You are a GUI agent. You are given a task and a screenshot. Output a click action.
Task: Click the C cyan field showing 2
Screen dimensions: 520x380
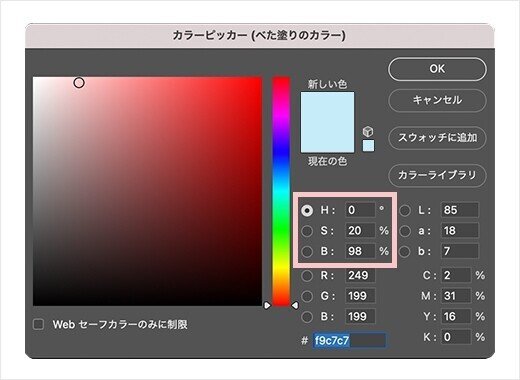pyautogui.click(x=456, y=275)
